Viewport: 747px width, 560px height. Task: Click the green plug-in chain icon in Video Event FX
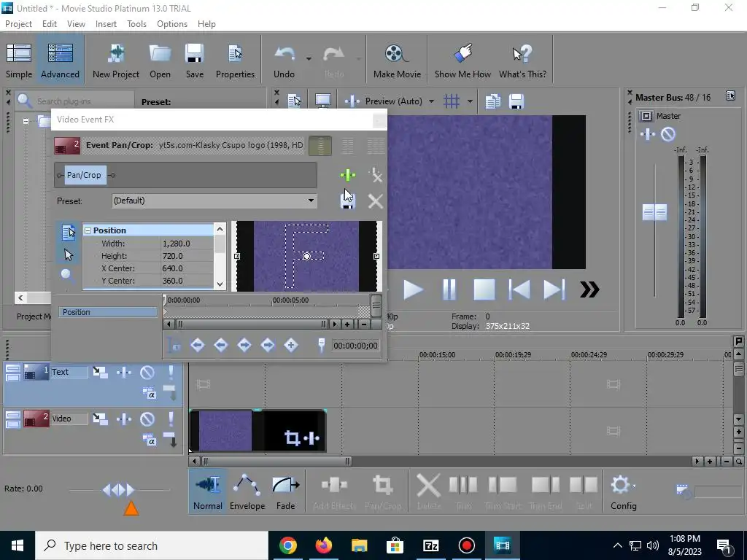[348, 175]
